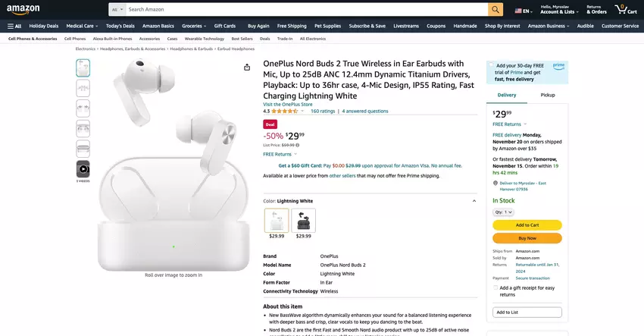
Task: Click the US flag language icon
Action: click(518, 11)
